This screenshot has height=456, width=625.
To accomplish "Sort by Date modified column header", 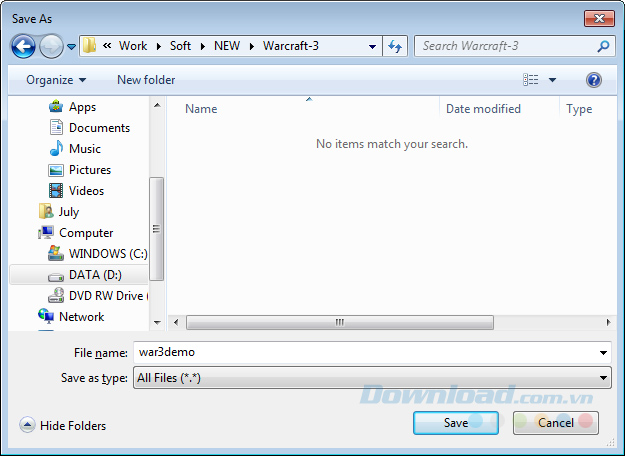I will [x=483, y=109].
